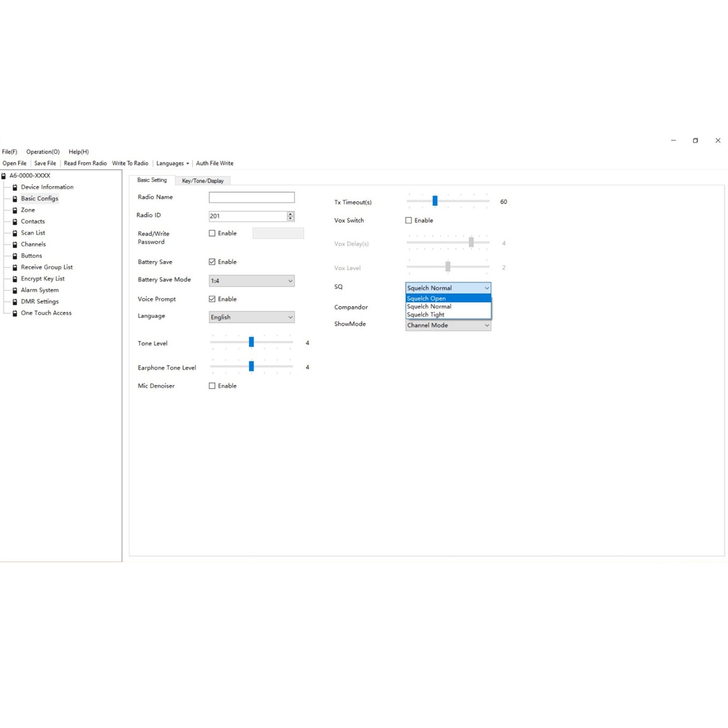Click the lock icon beside Alarm System
This screenshot has width=728, height=728.
15,290
